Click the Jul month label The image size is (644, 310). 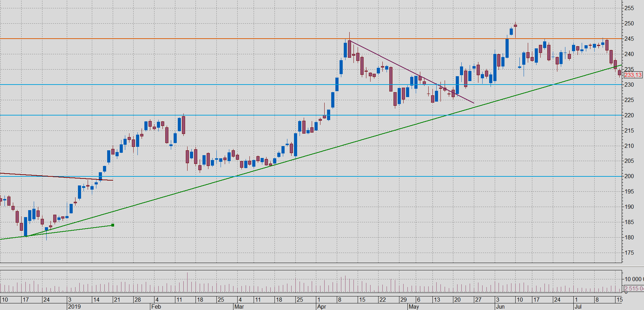coord(578,307)
